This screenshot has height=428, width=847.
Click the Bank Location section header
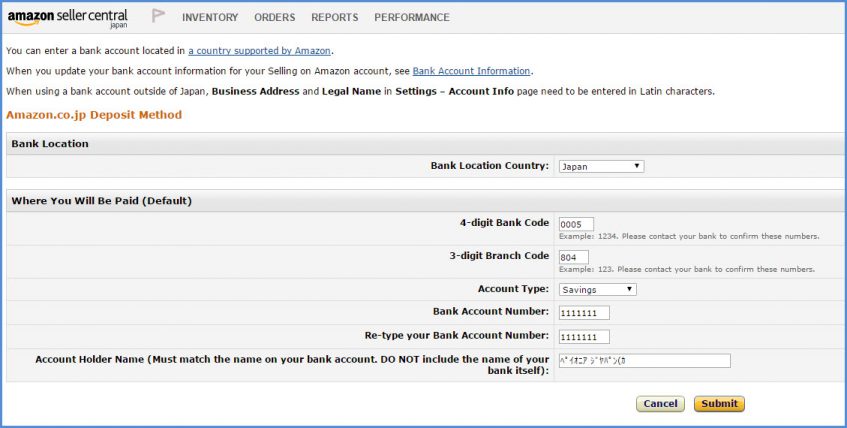pos(50,144)
